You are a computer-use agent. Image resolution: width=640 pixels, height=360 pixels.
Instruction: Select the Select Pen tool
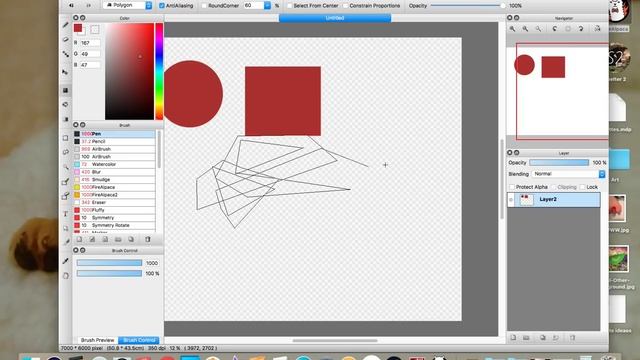tap(65, 182)
